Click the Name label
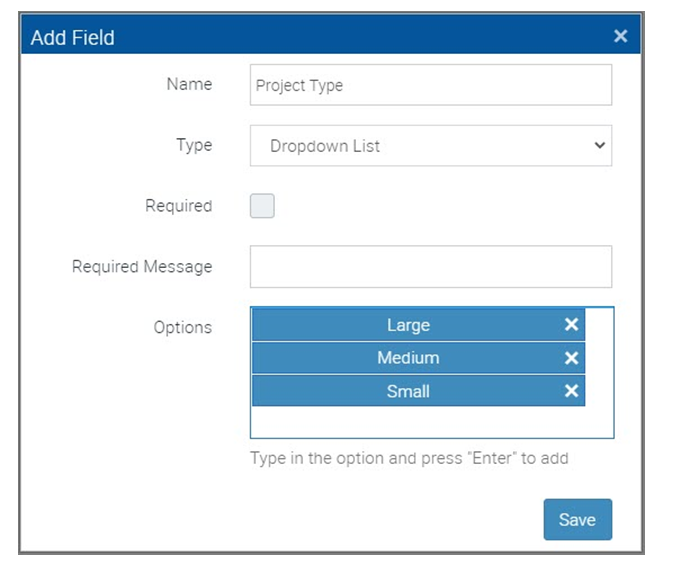Viewport: 678px width, 565px height. point(189,84)
